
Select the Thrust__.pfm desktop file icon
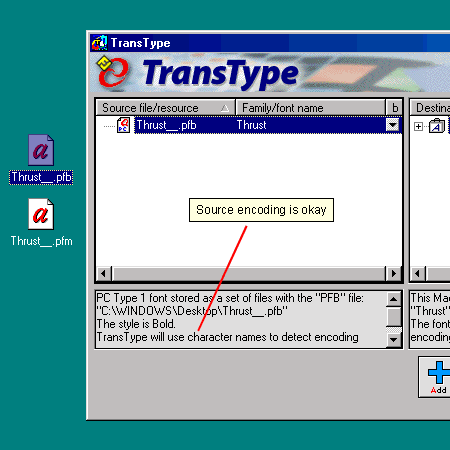point(41,214)
